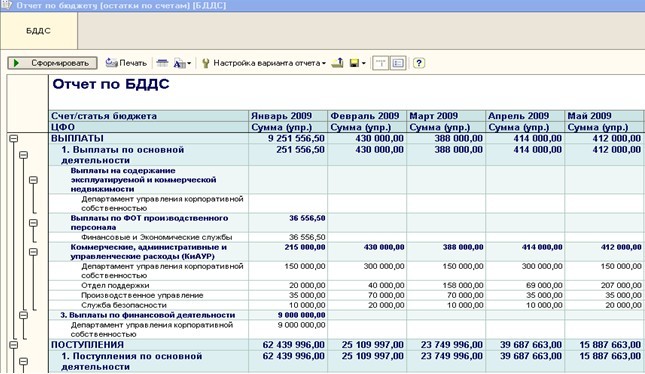The image size is (645, 374).
Task: Click the Отчет по БДДС report title
Action: click(111, 84)
